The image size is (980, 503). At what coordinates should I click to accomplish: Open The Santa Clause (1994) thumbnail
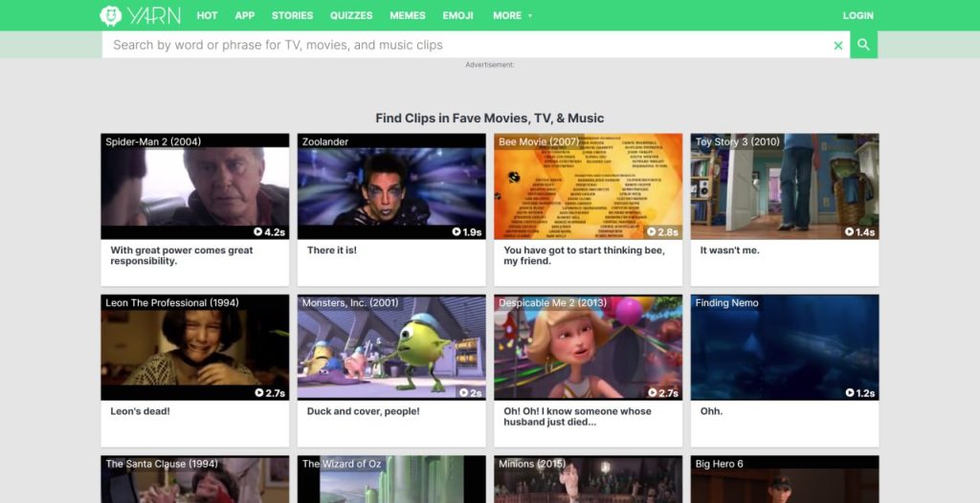click(195, 479)
